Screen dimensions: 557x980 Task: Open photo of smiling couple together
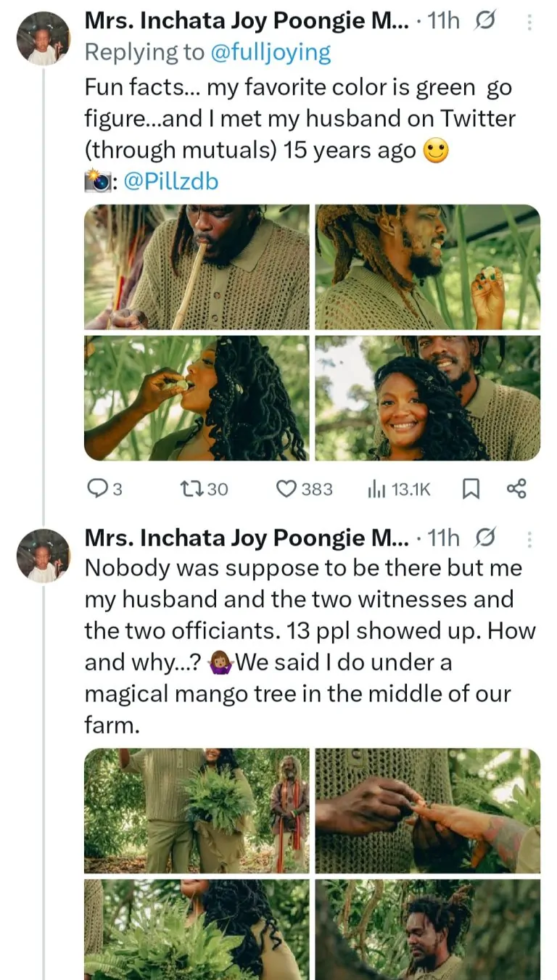tap(428, 398)
